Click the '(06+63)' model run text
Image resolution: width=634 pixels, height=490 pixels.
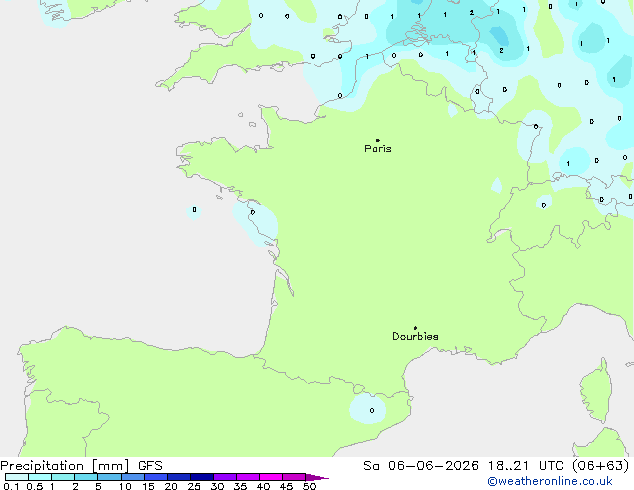point(601,466)
